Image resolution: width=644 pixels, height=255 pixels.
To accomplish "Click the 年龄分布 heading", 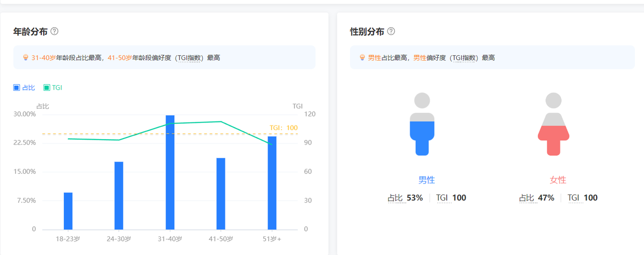I will coord(30,31).
